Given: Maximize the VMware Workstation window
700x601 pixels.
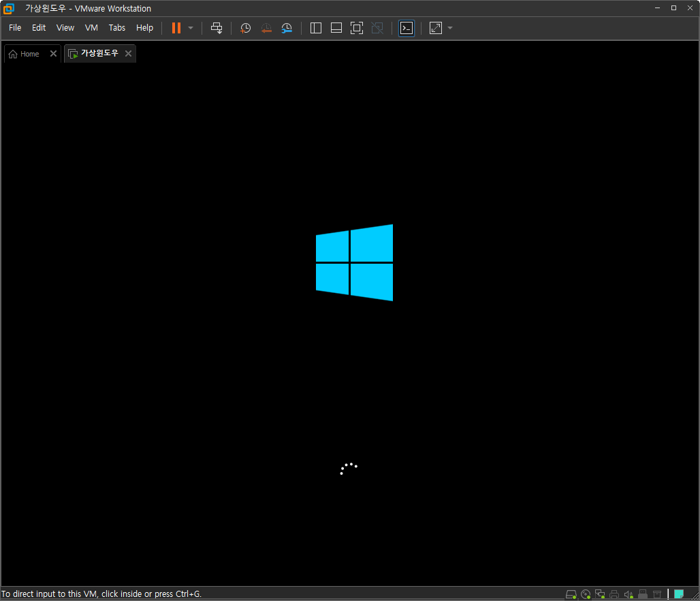Looking at the screenshot, I should tap(673, 8).
